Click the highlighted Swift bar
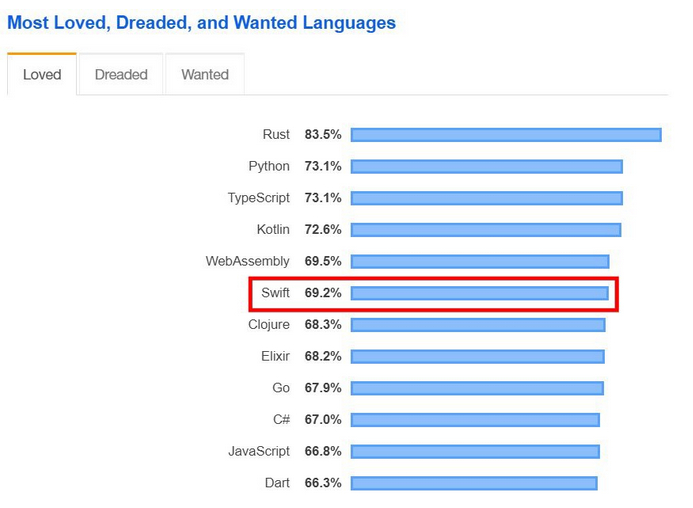The image size is (693, 508). tap(479, 293)
